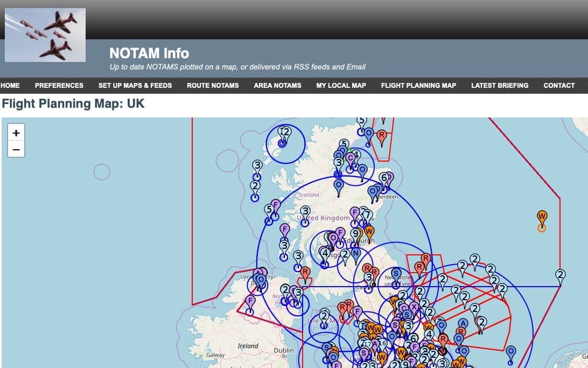Open the CONTACT page
588x368 pixels.
pos(559,85)
